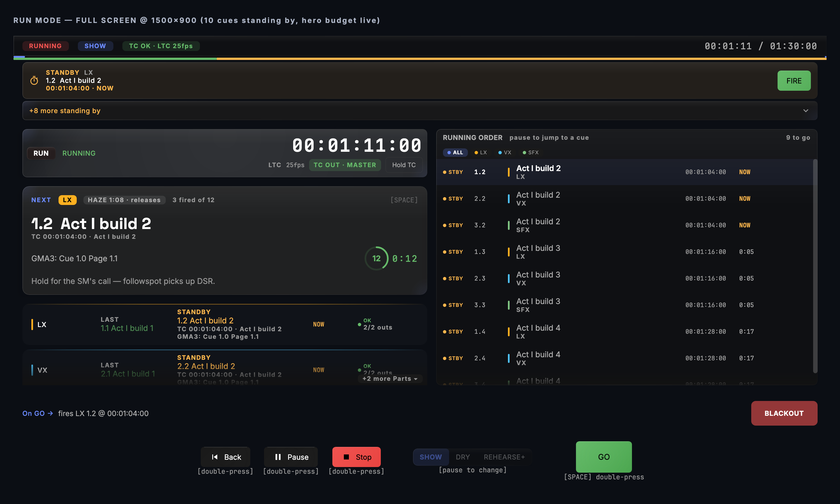The height and width of the screenshot is (504, 840).
Task: Select cue 1.4 Act I build 4 LX row
Action: pos(625,332)
